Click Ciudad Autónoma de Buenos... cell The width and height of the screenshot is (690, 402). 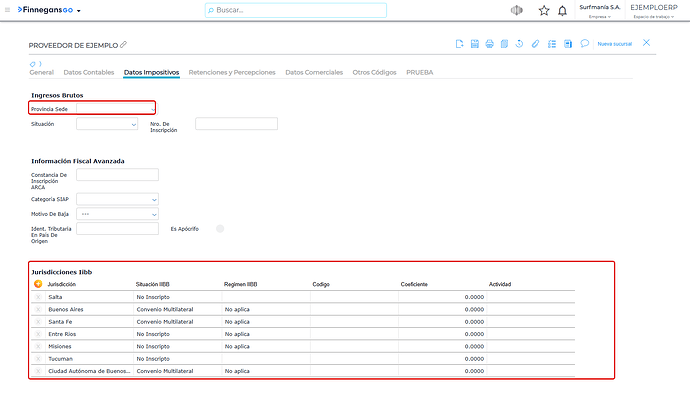click(x=89, y=371)
